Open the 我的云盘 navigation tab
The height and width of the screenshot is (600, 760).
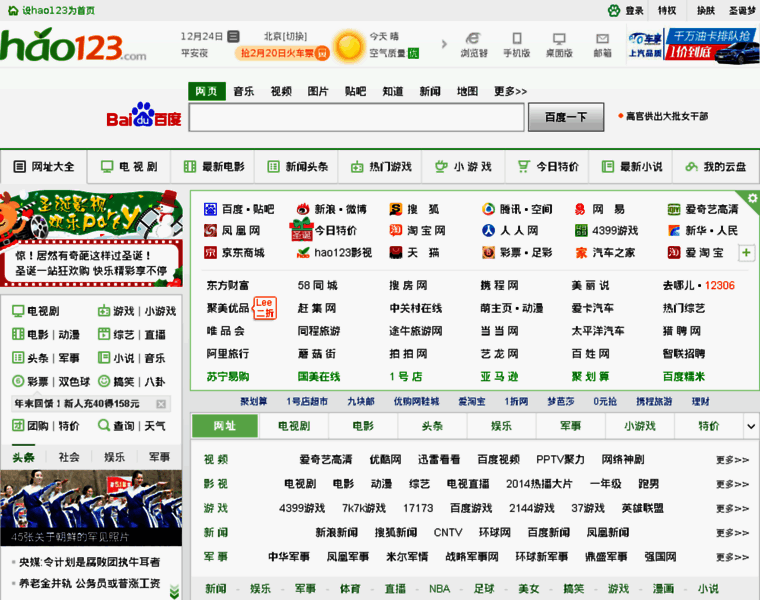(x=716, y=167)
